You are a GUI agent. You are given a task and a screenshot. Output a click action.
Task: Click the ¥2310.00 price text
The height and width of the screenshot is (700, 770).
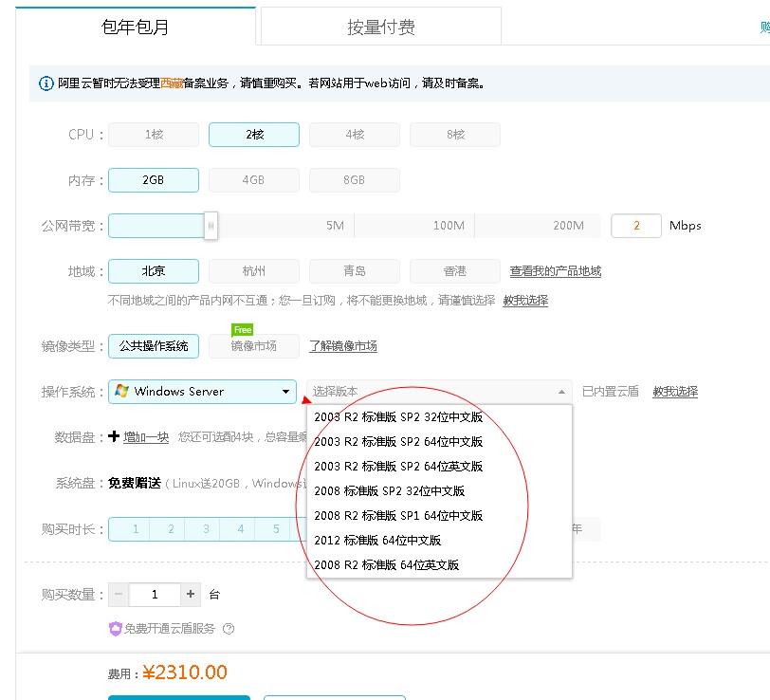185,672
